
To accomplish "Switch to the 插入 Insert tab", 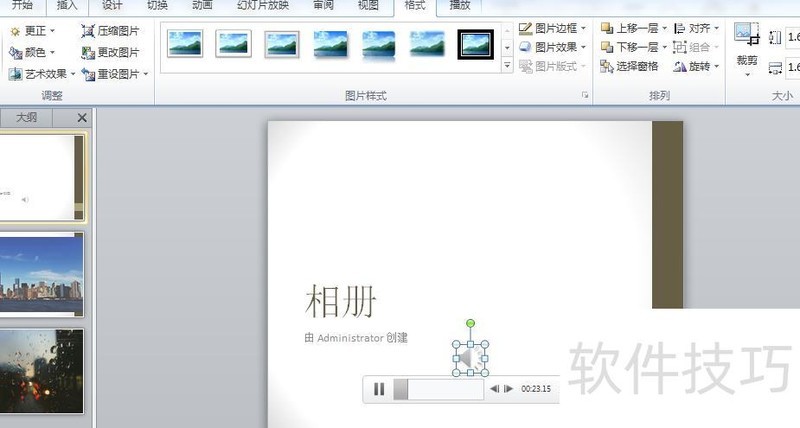I will pos(66,6).
